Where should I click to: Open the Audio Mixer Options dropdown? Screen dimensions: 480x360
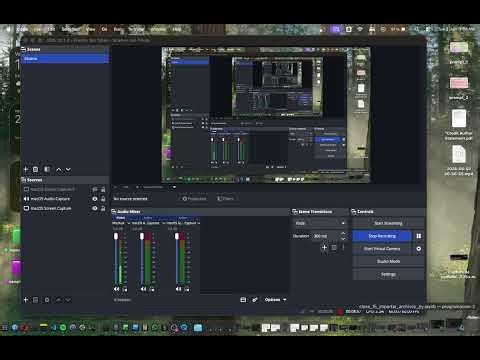(275, 300)
